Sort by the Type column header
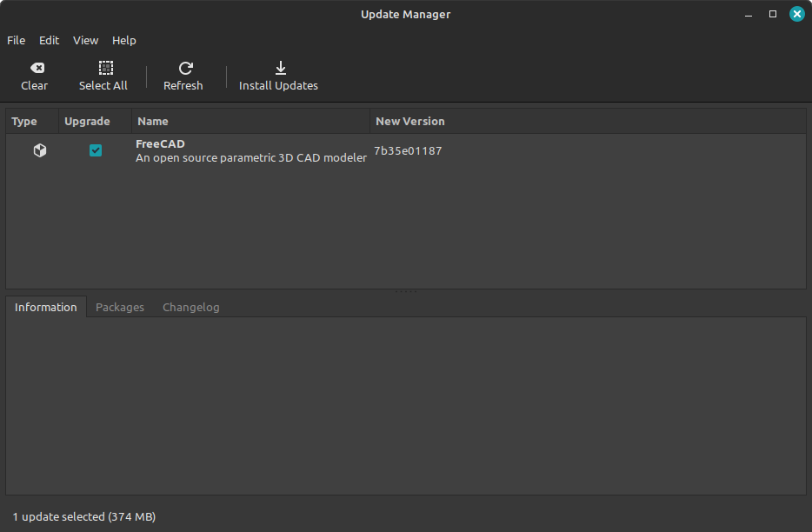The width and height of the screenshot is (812, 532). 32,121
